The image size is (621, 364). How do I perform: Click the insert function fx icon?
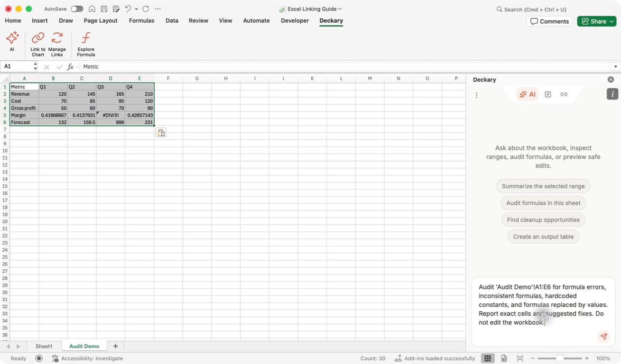(70, 67)
